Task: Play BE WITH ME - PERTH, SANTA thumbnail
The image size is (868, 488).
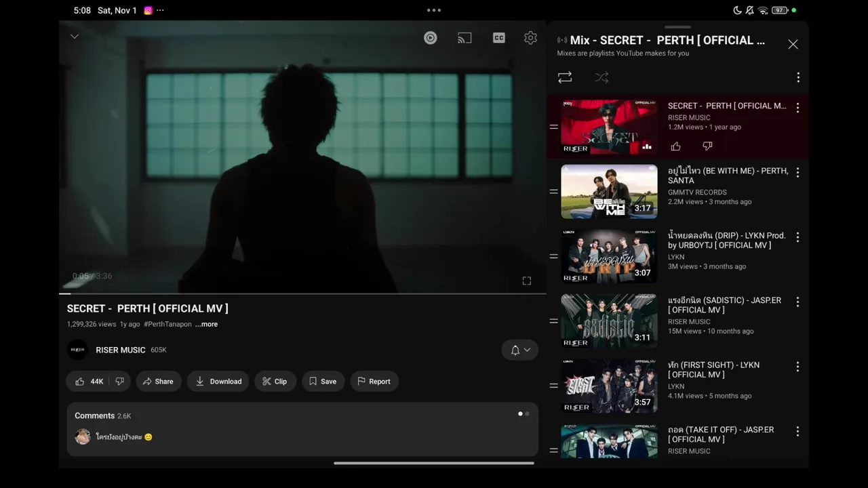Action: (x=609, y=191)
